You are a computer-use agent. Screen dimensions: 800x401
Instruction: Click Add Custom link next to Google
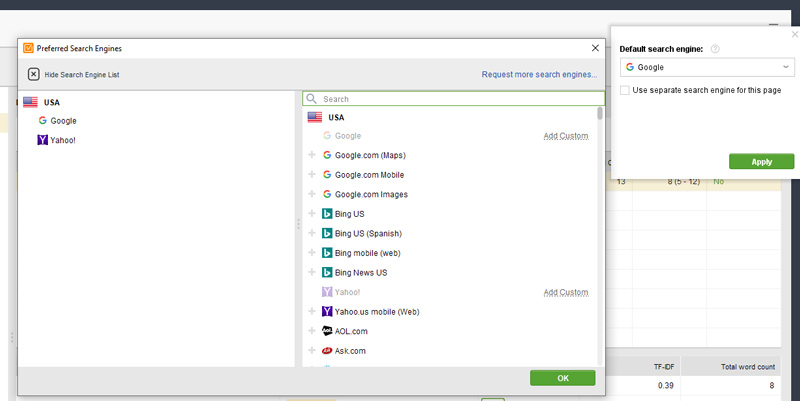[566, 136]
